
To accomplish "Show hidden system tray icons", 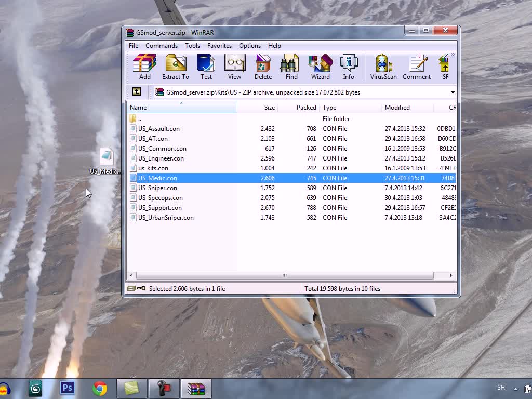I will click(515, 389).
